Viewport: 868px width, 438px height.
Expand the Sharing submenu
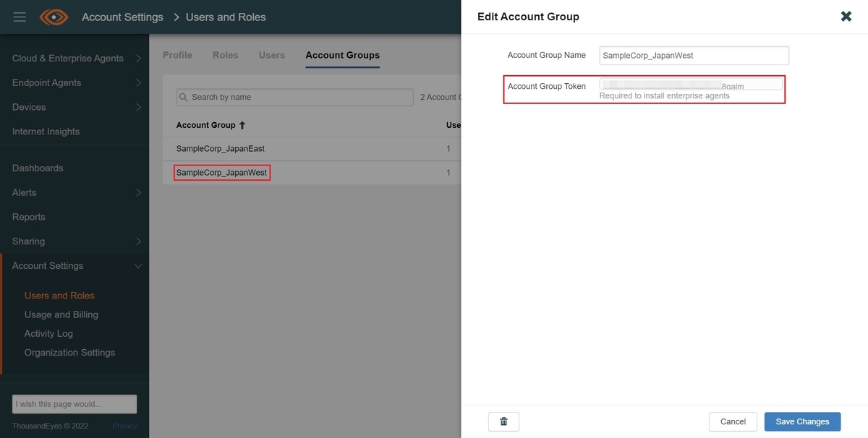tap(138, 241)
